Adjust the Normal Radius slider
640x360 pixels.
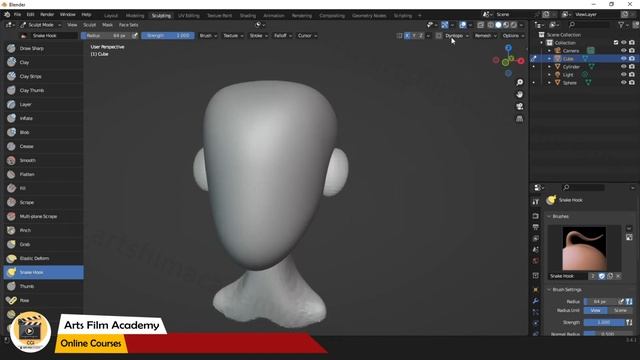608,334
